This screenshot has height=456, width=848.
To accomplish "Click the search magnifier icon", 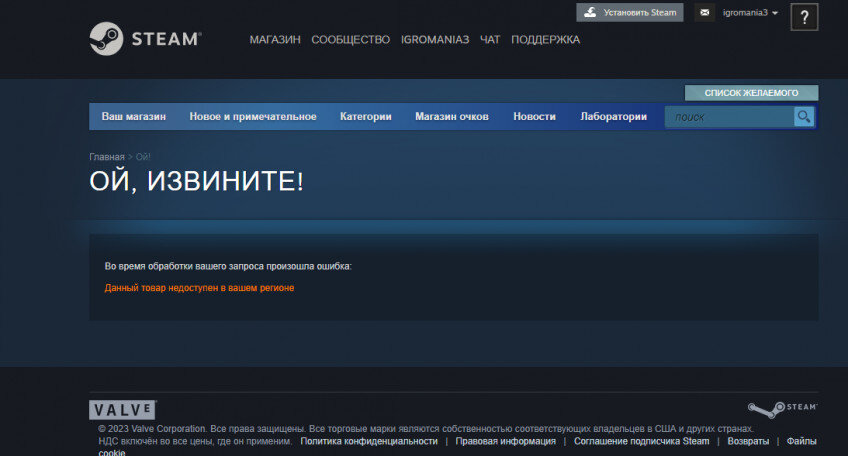I will [x=804, y=116].
